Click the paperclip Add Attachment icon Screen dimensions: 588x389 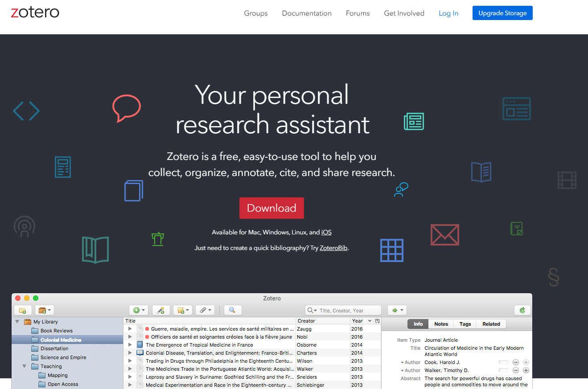205,310
